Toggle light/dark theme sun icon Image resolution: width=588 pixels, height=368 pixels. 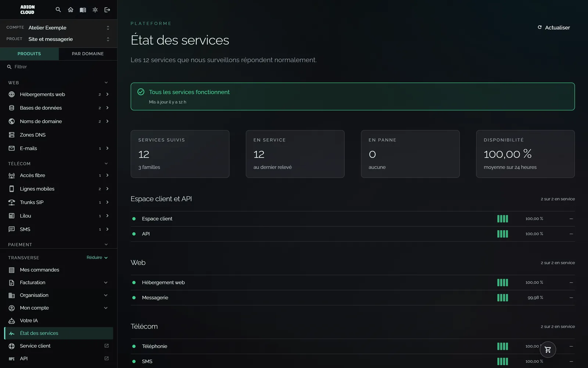click(95, 10)
